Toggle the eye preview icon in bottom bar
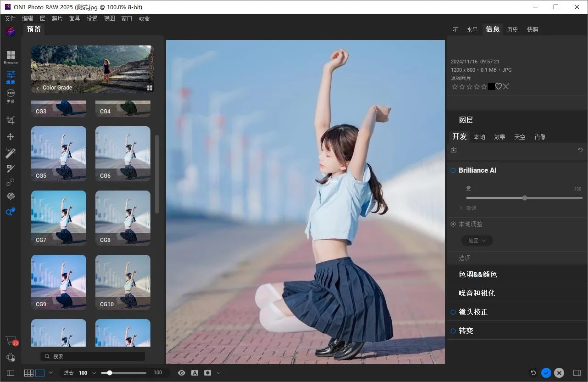The width and height of the screenshot is (588, 382). (x=182, y=373)
